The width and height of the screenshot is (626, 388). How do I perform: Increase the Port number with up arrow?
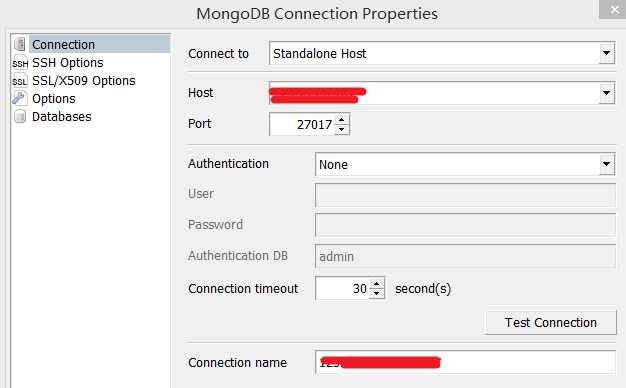341,119
